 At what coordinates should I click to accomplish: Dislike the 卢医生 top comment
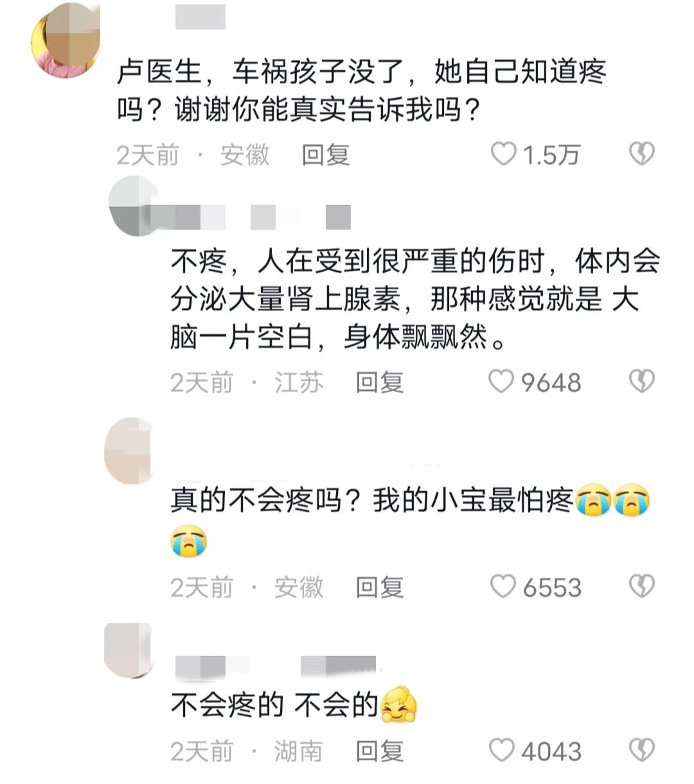pyautogui.click(x=641, y=154)
